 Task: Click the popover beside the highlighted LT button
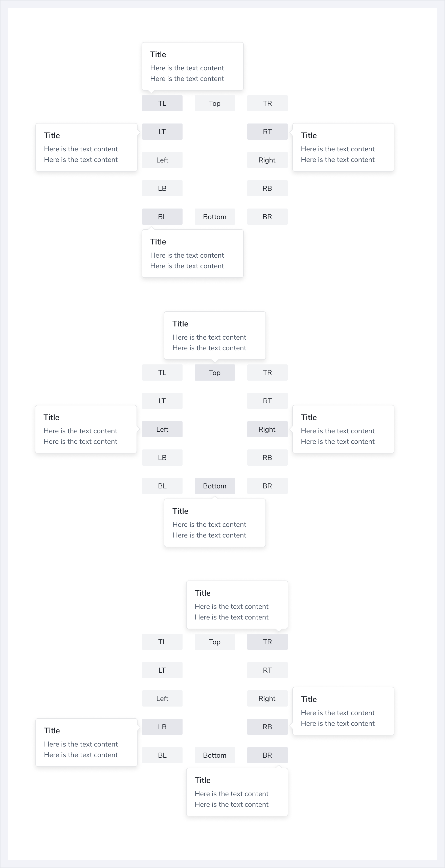coord(86,147)
